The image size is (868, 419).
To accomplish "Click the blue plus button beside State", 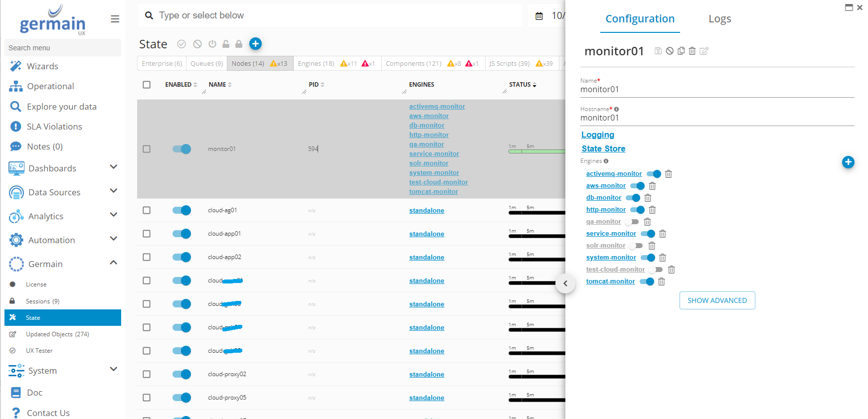I will click(255, 44).
